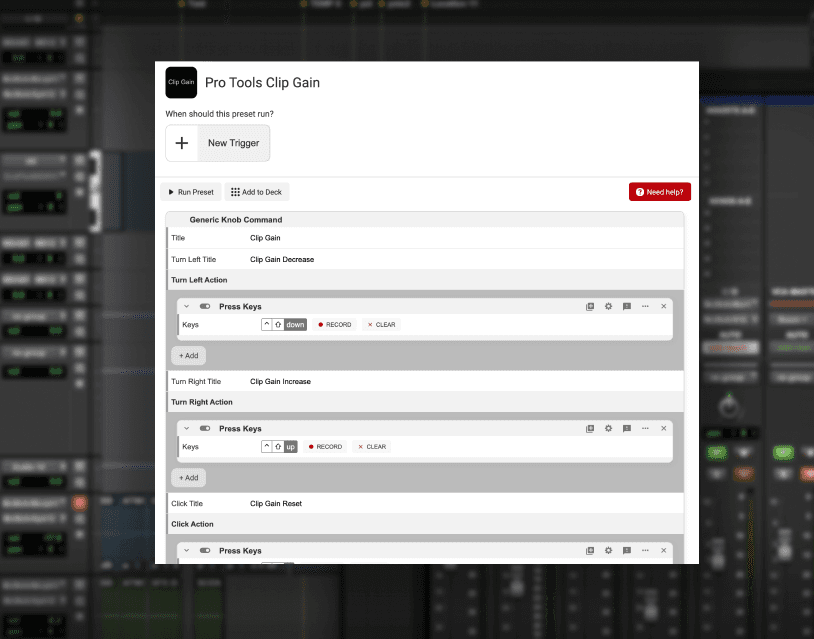Toggle the Turn Left Press Keys enable switch

205,306
